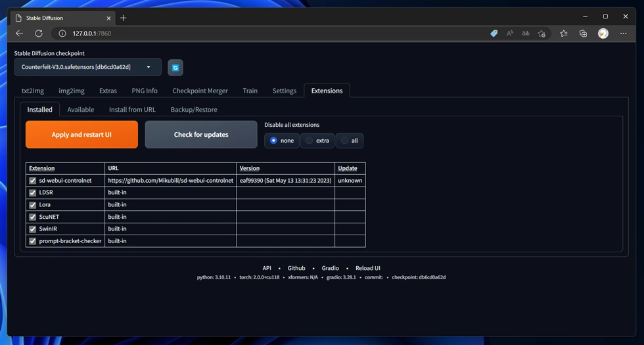This screenshot has width=644, height=345.
Task: Close the Stable Diffusion browser tab
Action: click(109, 18)
